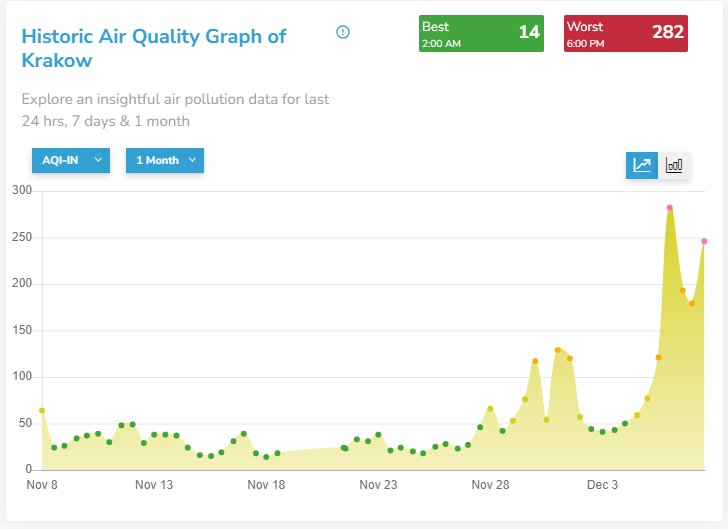The height and width of the screenshot is (529, 728).
Task: Click the Nov 23 x-axis label
Action: (x=378, y=486)
